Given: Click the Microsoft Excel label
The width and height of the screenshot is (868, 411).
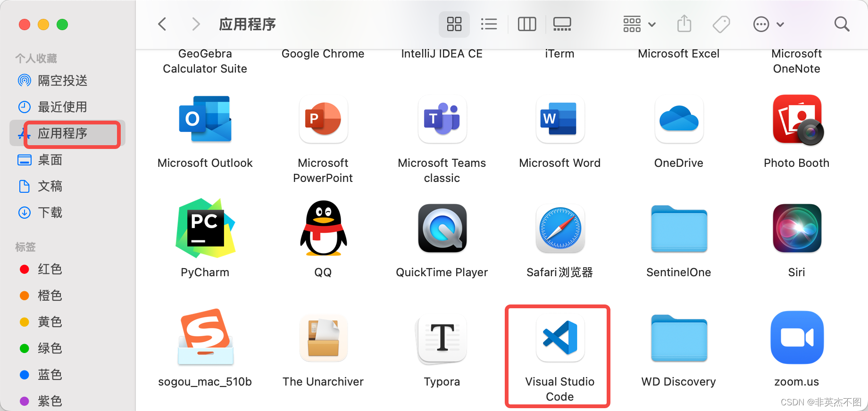Looking at the screenshot, I should pos(678,54).
